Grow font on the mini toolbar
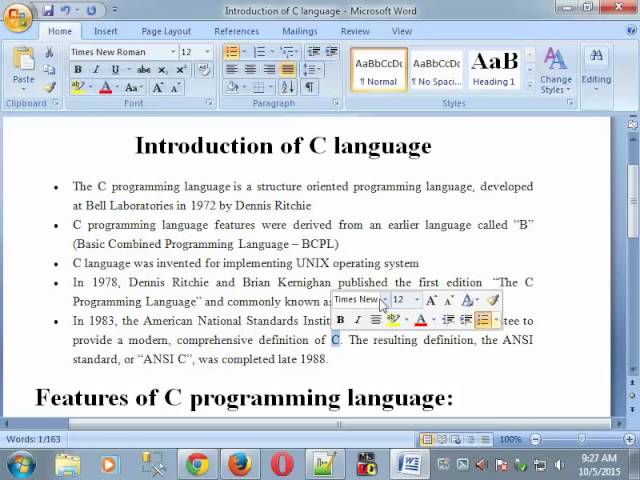This screenshot has width=640, height=480. 431,300
